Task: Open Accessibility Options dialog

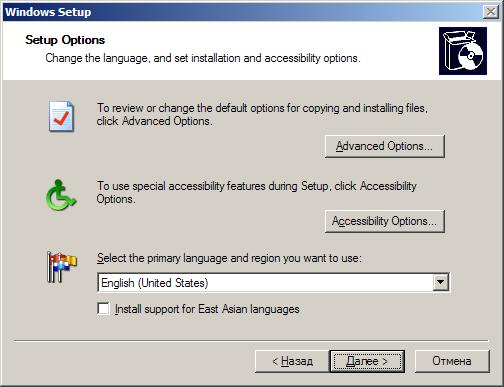Action: click(385, 221)
